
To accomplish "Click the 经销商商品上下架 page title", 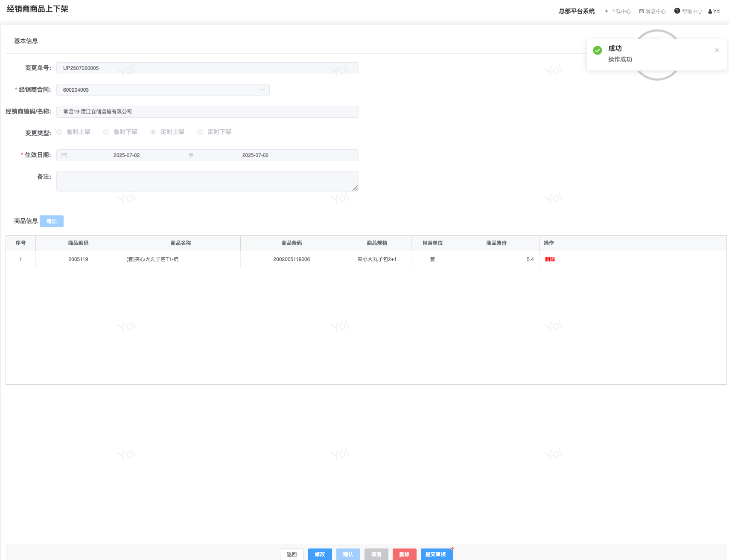I will pos(38,9).
